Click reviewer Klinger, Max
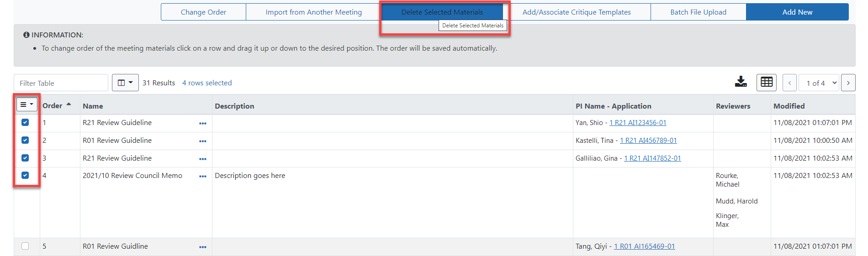Screen dimensions: 868x256 (x=727, y=220)
